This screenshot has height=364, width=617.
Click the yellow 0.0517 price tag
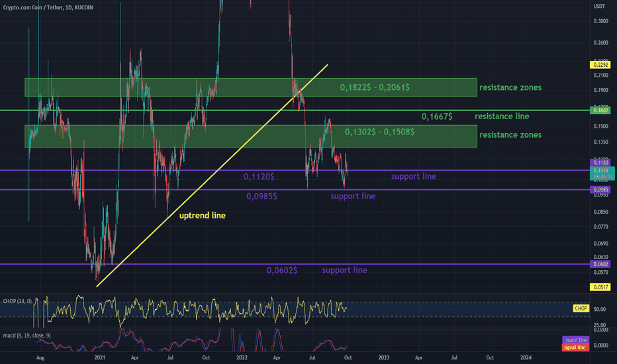pos(600,287)
